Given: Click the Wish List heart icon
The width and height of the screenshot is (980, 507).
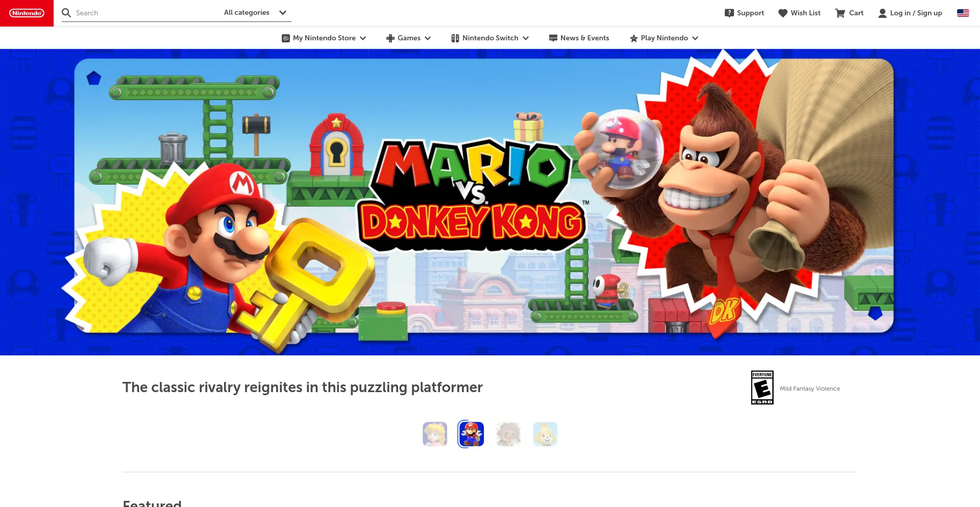Looking at the screenshot, I should [x=783, y=13].
